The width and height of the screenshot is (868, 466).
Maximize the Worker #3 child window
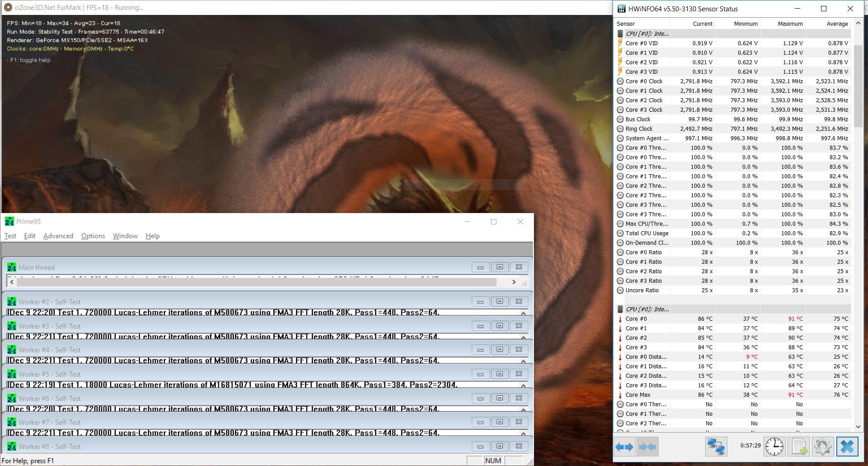pos(500,326)
